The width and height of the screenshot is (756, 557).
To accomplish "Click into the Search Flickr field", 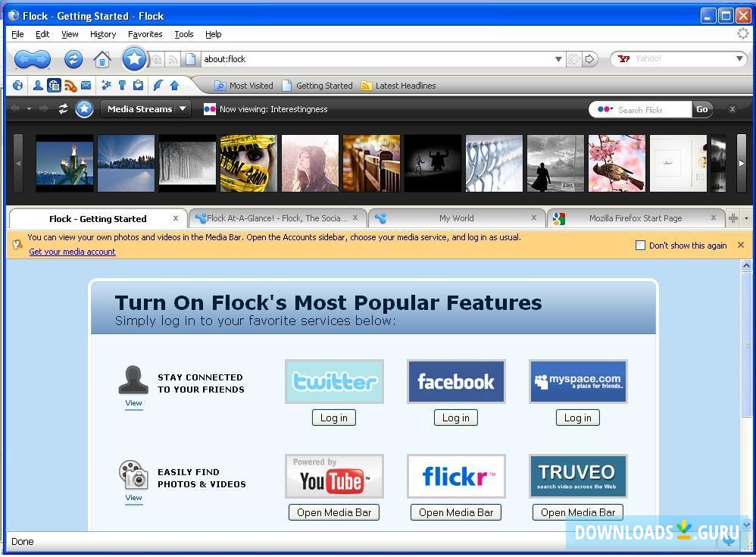I will pos(653,110).
